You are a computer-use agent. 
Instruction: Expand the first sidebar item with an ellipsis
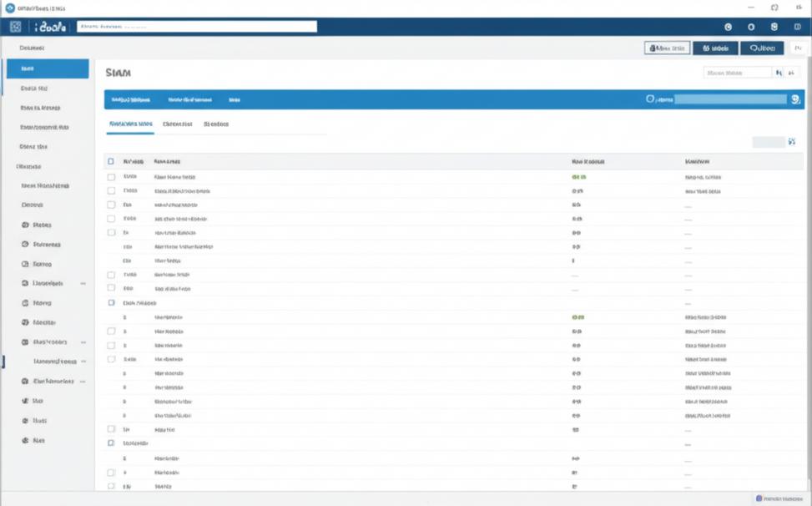tap(83, 284)
